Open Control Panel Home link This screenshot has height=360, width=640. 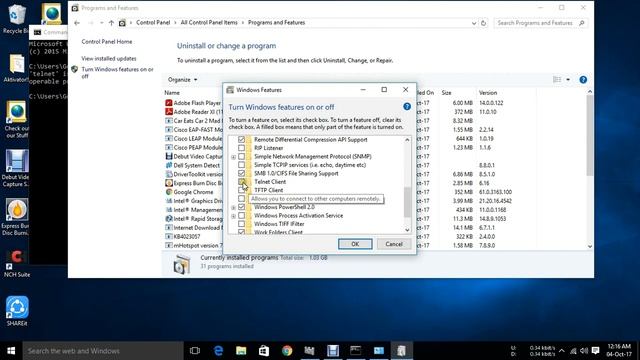click(x=107, y=42)
